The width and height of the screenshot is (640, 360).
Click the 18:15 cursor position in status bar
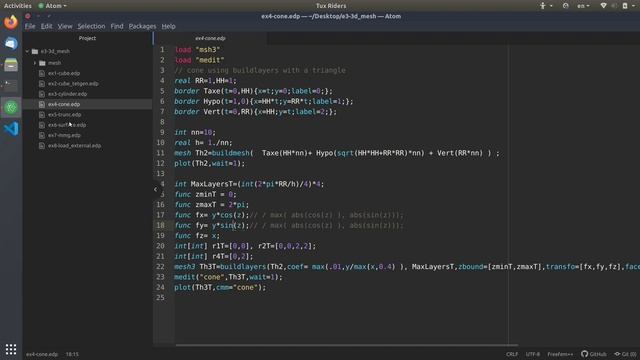click(x=72, y=354)
